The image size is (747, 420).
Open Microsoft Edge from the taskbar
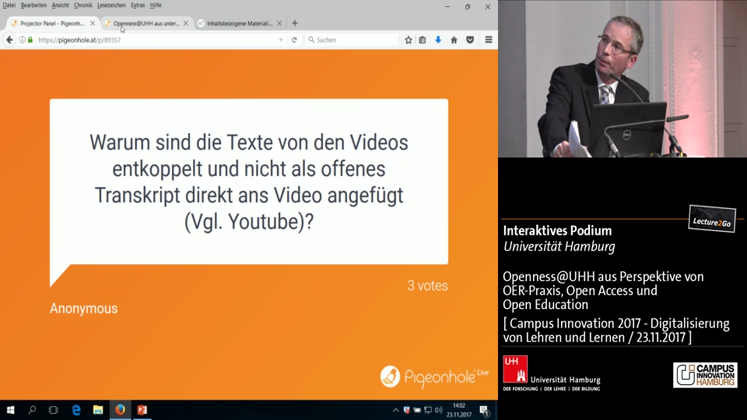point(76,410)
